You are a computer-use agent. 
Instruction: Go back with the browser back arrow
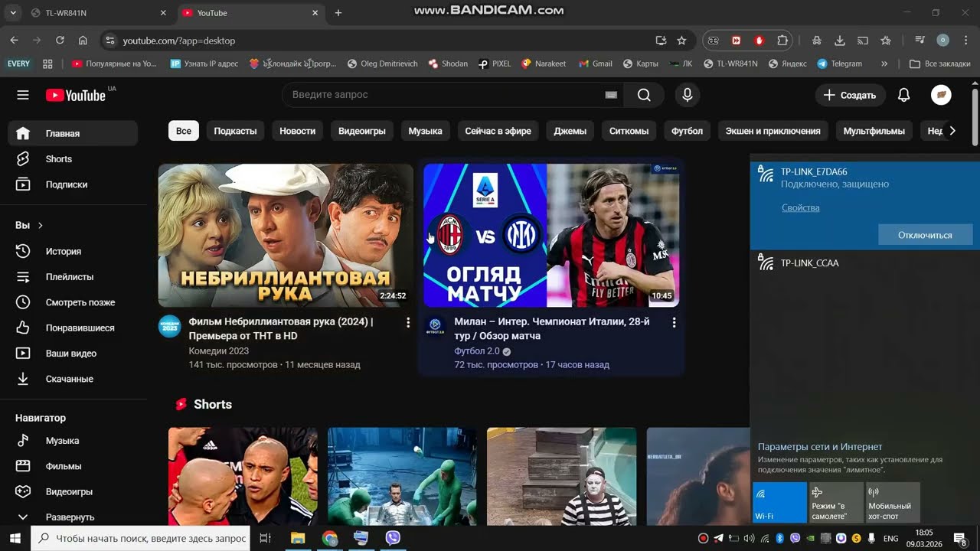point(14,41)
